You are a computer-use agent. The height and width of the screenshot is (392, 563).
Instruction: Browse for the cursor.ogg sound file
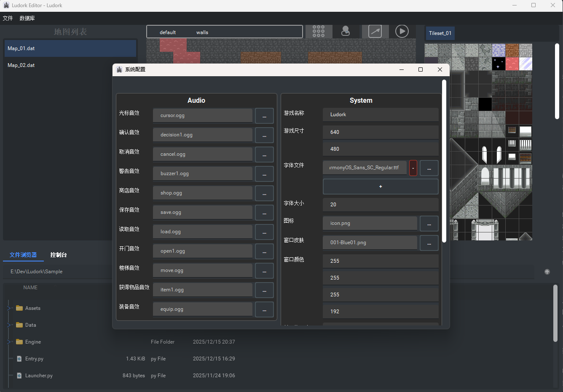click(x=264, y=116)
